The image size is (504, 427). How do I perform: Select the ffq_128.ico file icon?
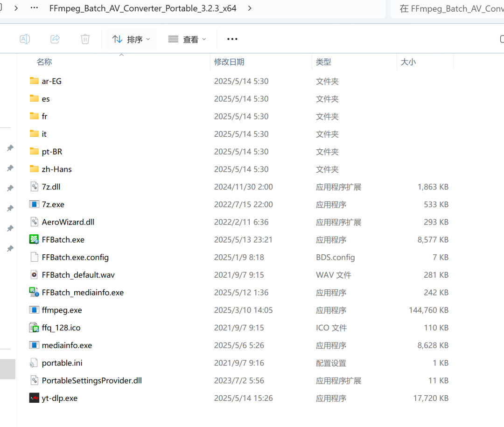(x=34, y=327)
